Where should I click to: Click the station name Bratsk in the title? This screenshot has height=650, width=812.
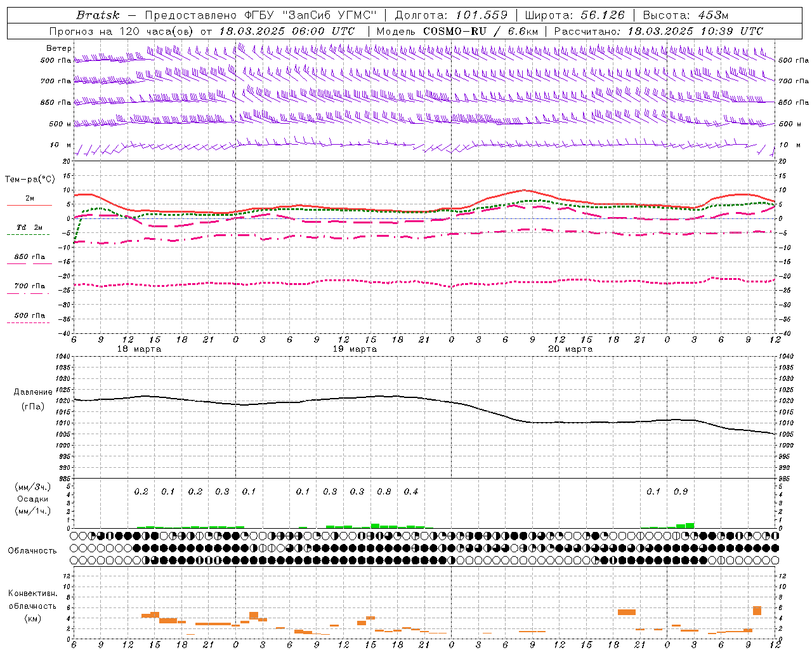click(x=98, y=15)
